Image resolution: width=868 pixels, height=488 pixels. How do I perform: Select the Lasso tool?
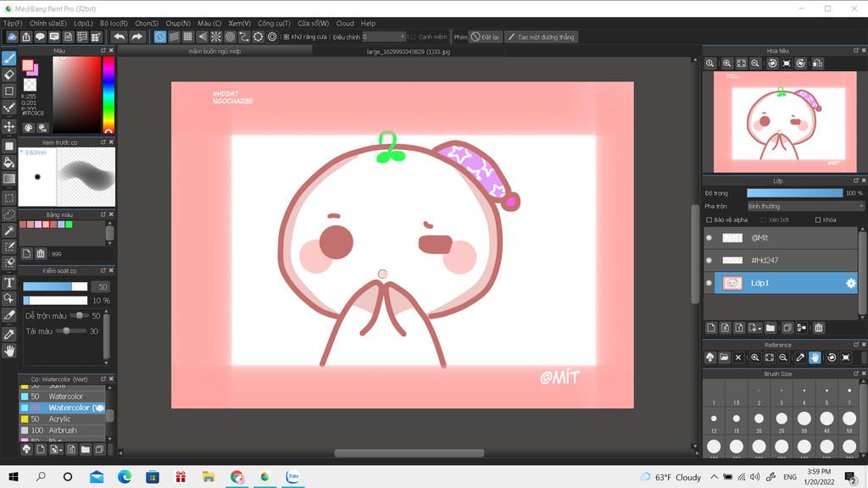click(x=8, y=214)
